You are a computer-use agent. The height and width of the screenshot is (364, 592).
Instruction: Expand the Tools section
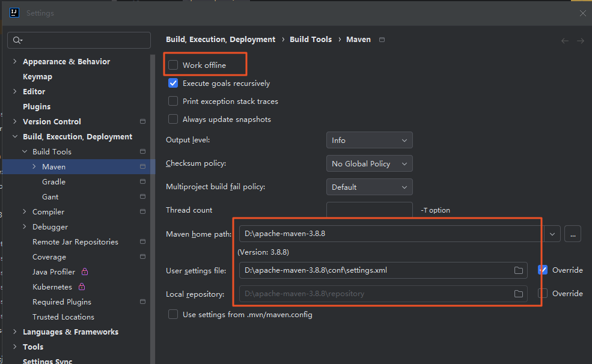pyautogui.click(x=14, y=347)
